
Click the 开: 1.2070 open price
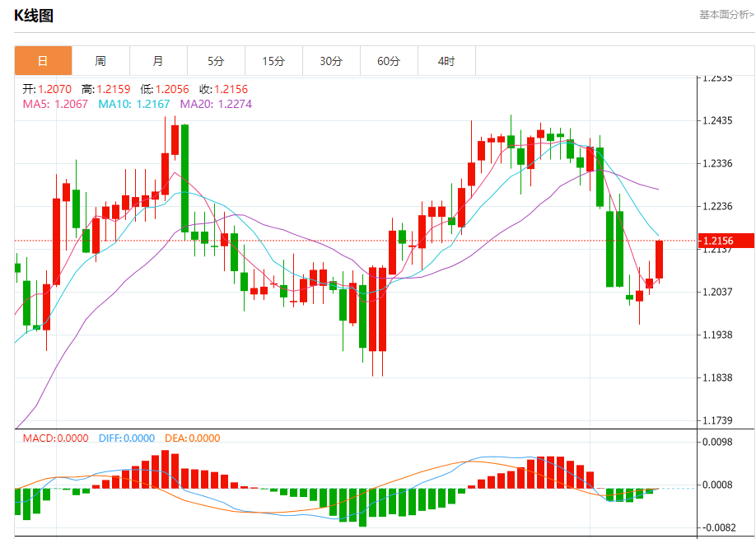(47, 89)
